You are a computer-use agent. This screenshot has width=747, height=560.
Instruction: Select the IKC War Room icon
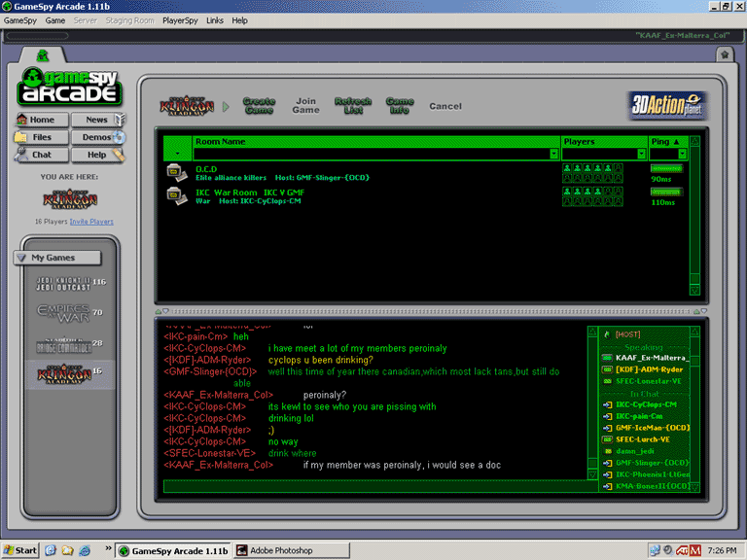[177, 195]
